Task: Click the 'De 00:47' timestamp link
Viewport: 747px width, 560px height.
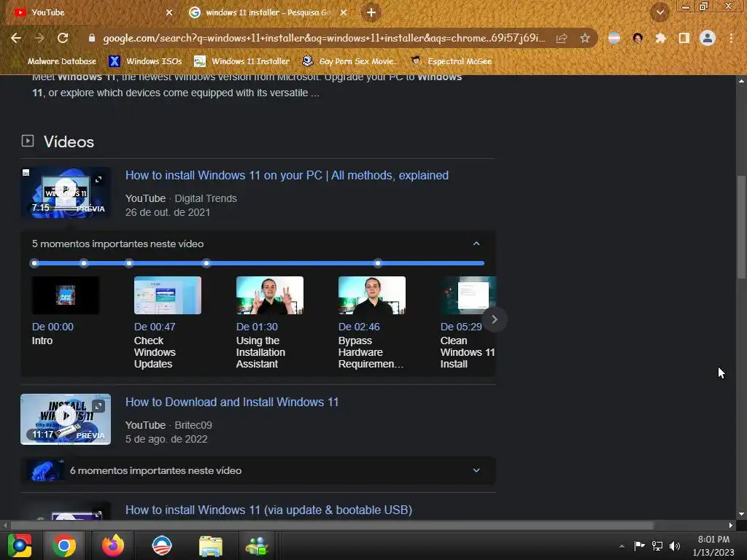Action: [155, 327]
